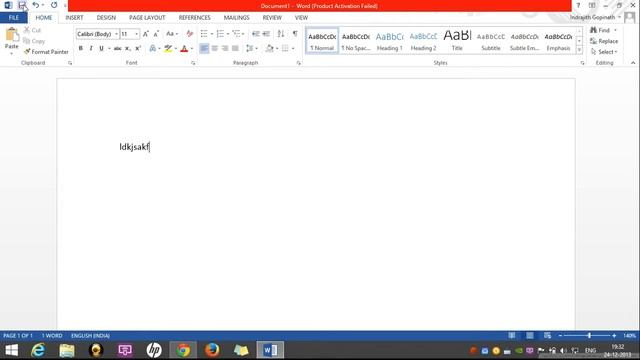Justify the text
The image size is (640, 360).
[235, 48]
